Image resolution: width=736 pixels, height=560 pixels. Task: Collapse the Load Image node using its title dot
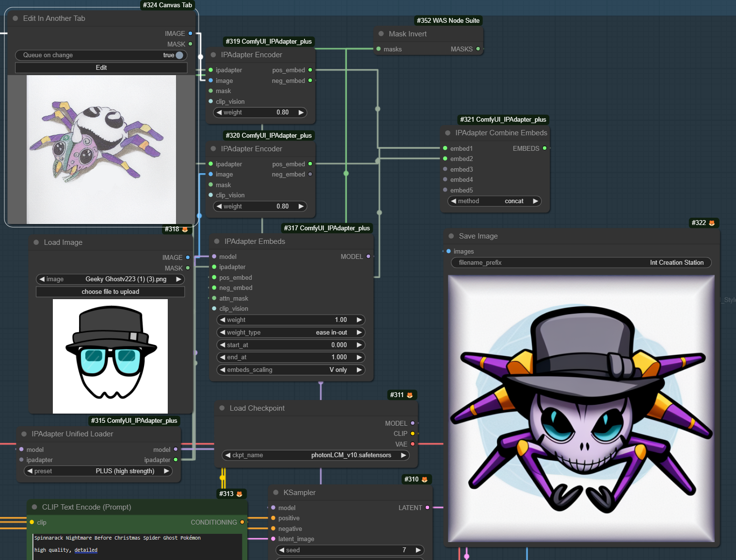(36, 242)
